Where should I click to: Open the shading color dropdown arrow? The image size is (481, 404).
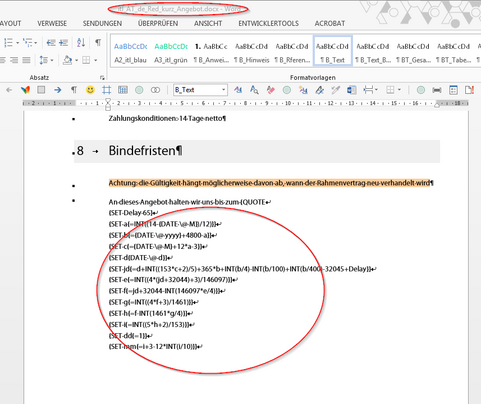click(x=76, y=60)
